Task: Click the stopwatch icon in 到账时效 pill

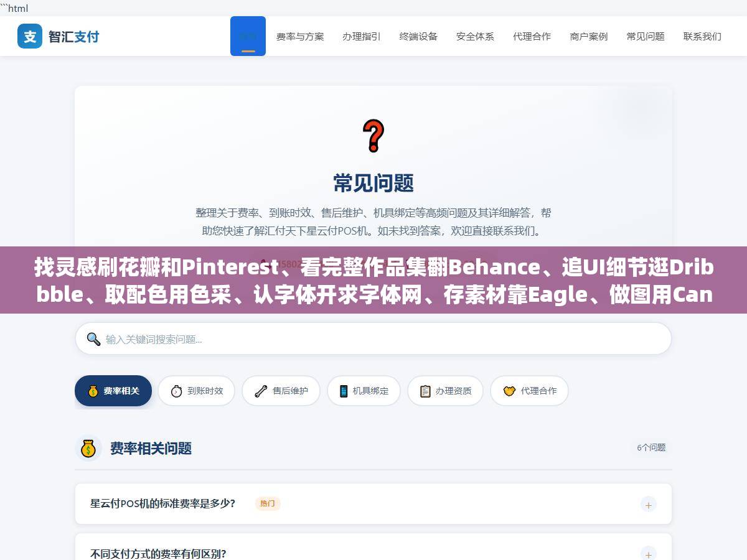Action: click(176, 391)
